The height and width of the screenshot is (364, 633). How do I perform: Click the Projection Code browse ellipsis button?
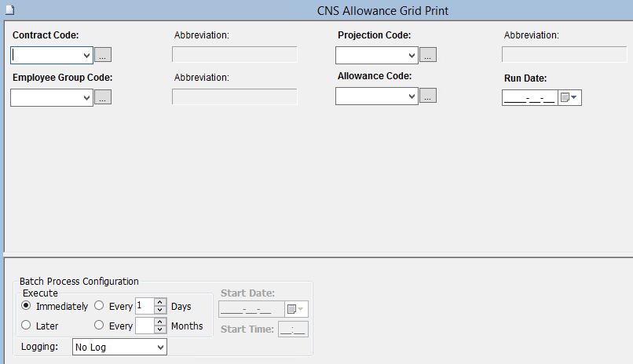[428, 55]
